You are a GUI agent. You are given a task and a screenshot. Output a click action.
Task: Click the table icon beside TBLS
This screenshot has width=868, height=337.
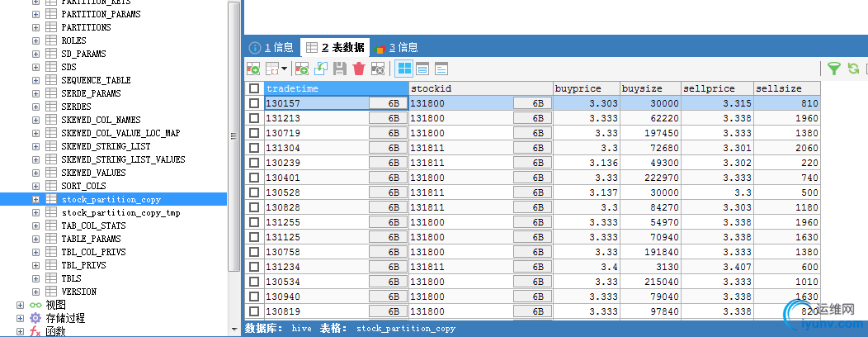(x=51, y=278)
